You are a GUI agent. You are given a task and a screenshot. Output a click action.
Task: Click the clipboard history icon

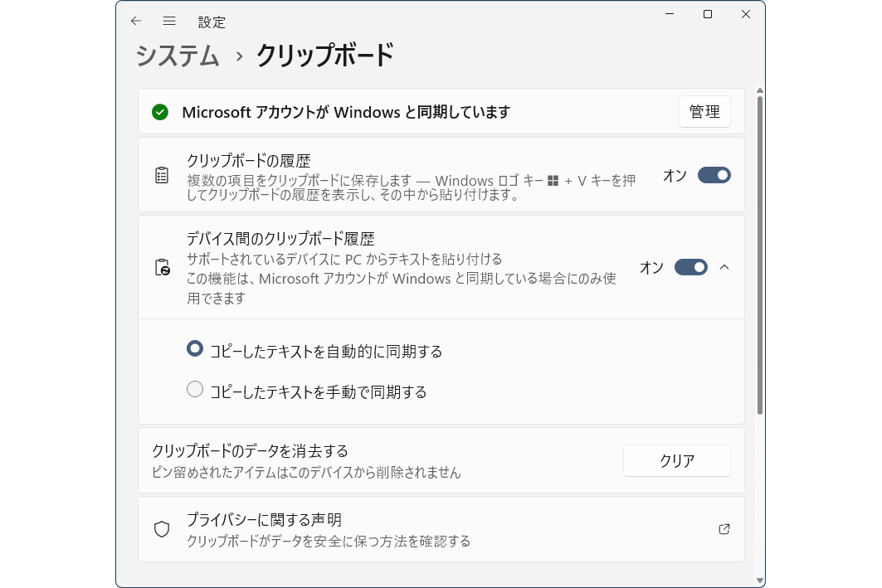click(162, 174)
